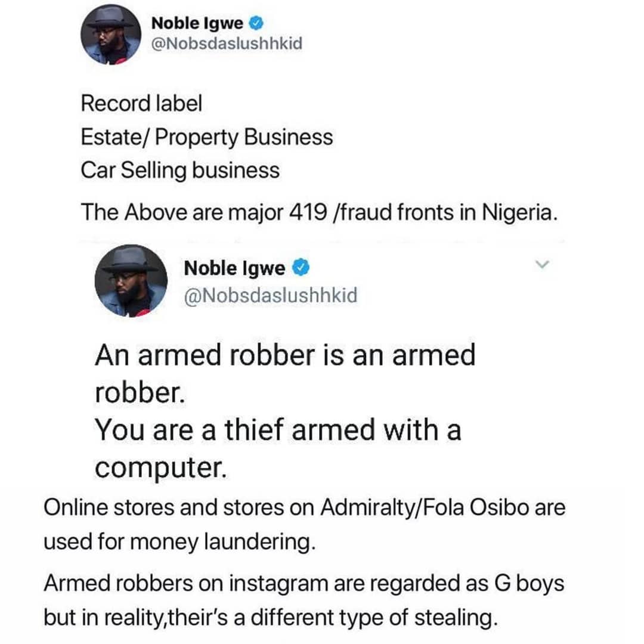Open Noble Igwe name above 'Record label' tweet
Viewport: 644px width, 644px height.
pos(197,23)
